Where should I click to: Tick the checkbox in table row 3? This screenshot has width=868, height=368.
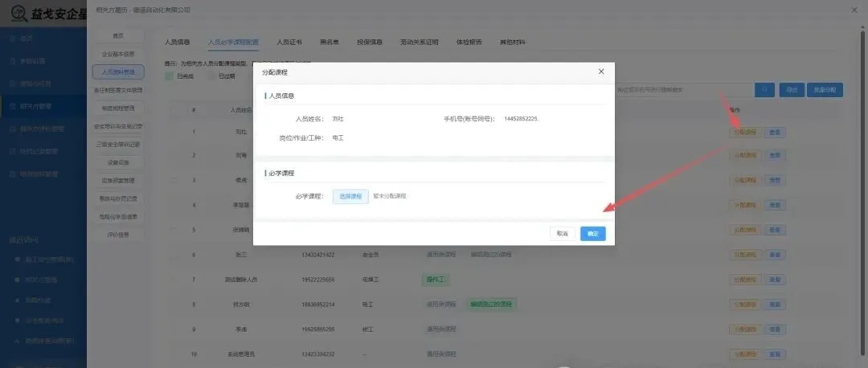[x=175, y=181]
